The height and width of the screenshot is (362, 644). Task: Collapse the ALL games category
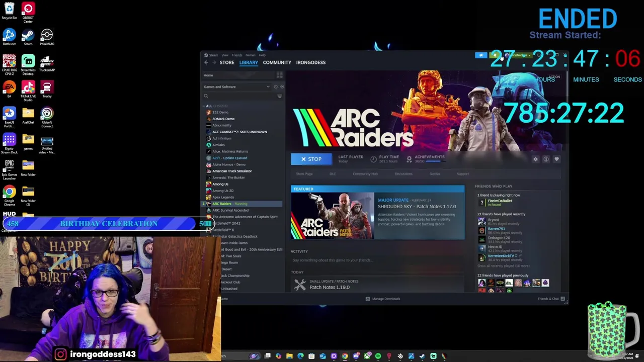tap(204, 106)
